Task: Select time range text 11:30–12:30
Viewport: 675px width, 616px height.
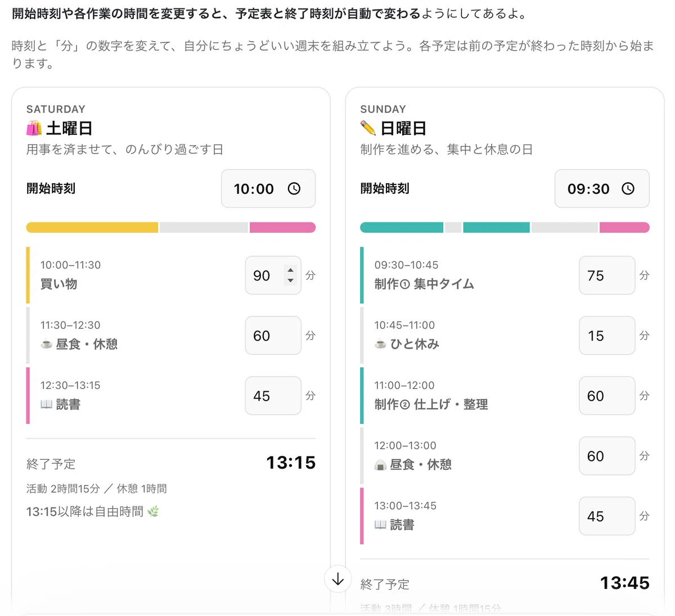Action: pos(70,325)
